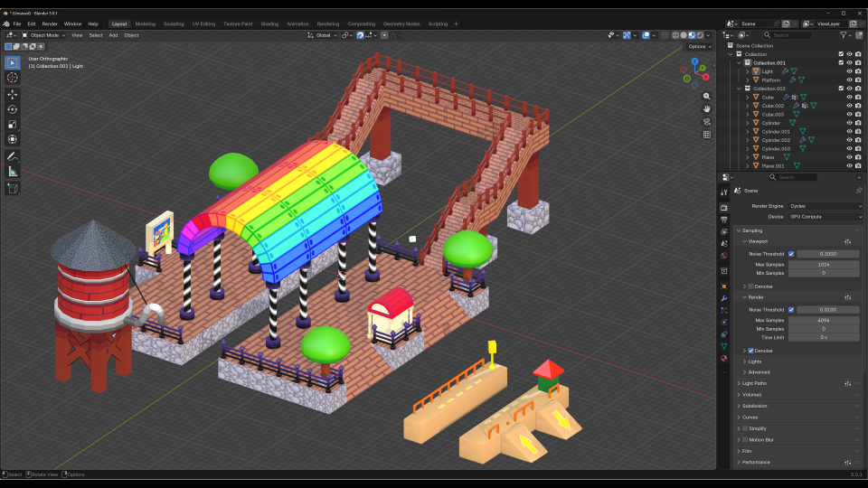Uncheck the Render Noise Threshold checkbox
This screenshot has height=488, width=868.
coord(791,310)
